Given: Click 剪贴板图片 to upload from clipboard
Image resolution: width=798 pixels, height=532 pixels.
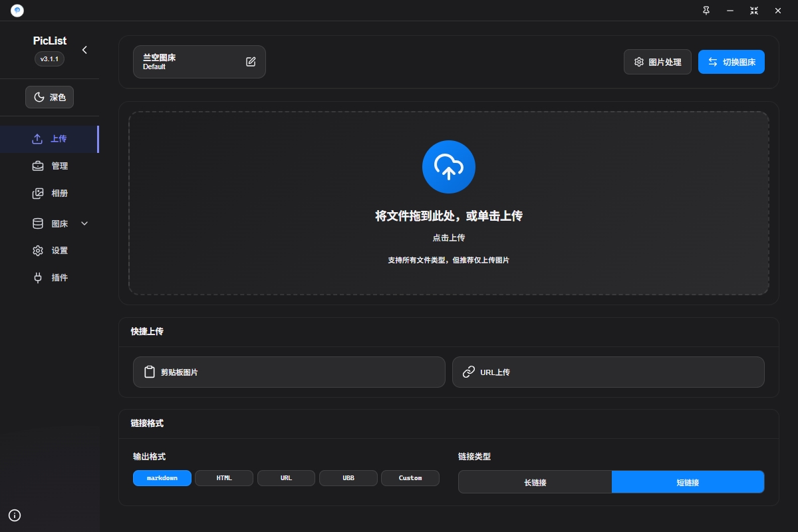Looking at the screenshot, I should [x=289, y=372].
